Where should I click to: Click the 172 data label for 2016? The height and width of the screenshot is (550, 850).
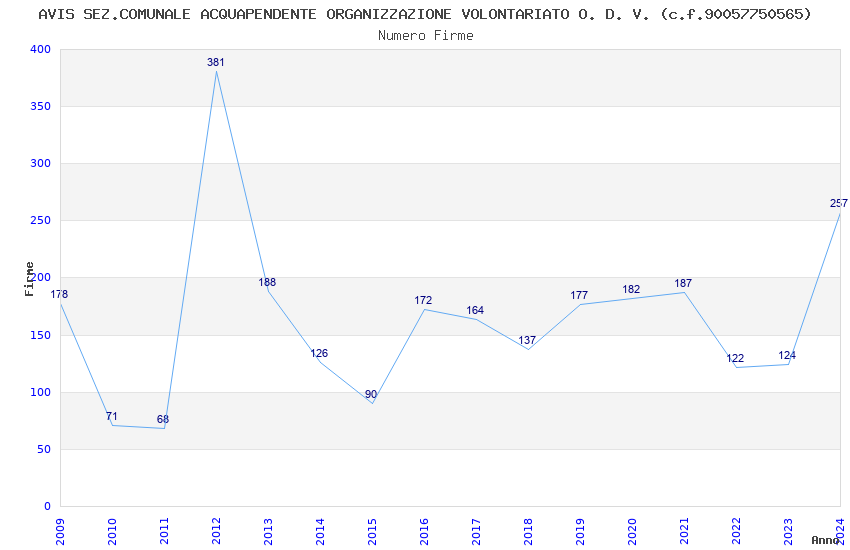pos(423,300)
